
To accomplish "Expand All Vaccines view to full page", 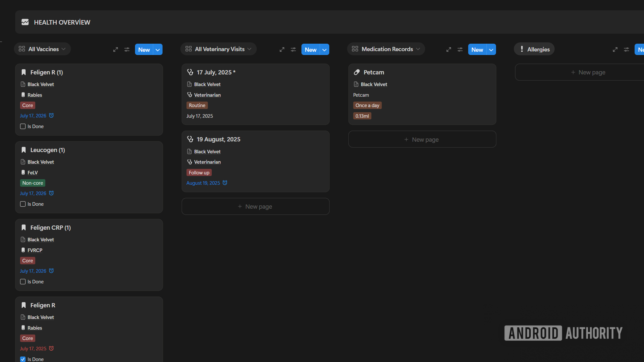I will click(116, 49).
